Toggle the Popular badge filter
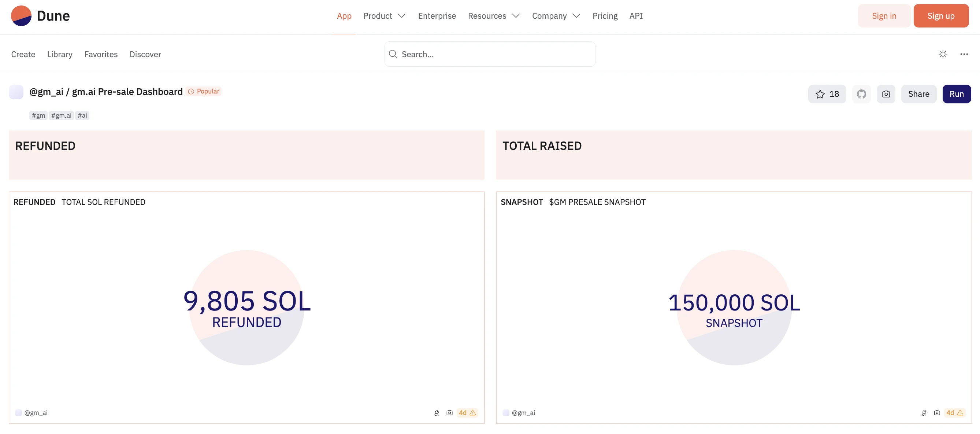The image size is (980, 434). [x=204, y=92]
